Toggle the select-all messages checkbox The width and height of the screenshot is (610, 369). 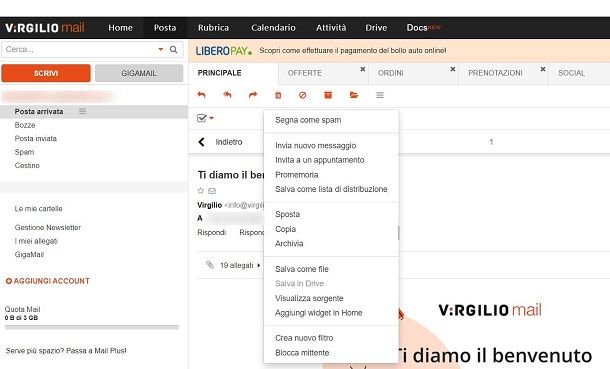click(x=202, y=118)
